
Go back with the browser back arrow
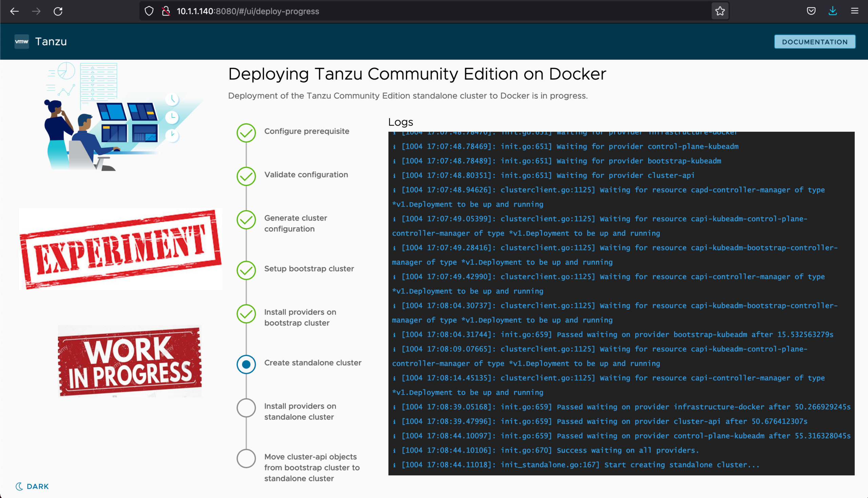tap(14, 11)
